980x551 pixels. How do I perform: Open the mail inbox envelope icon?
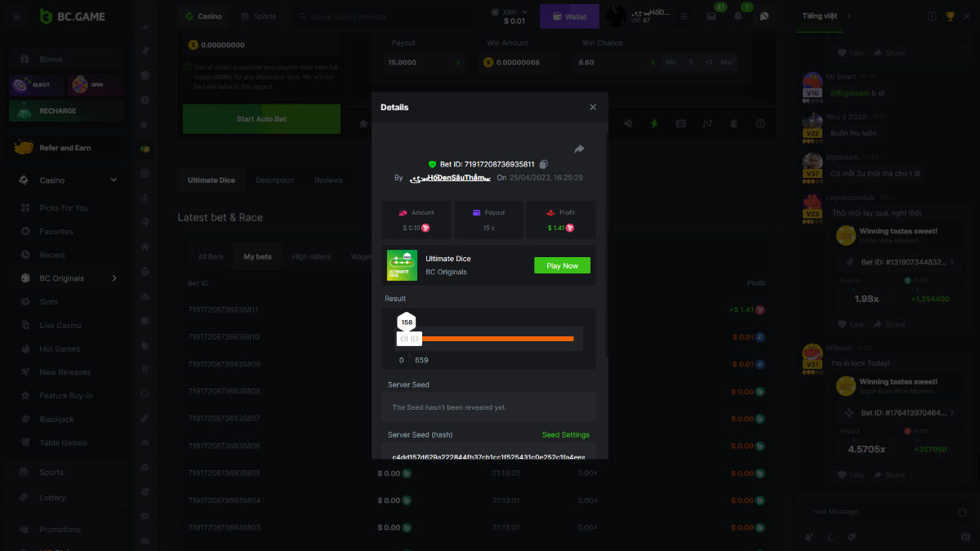tap(711, 16)
